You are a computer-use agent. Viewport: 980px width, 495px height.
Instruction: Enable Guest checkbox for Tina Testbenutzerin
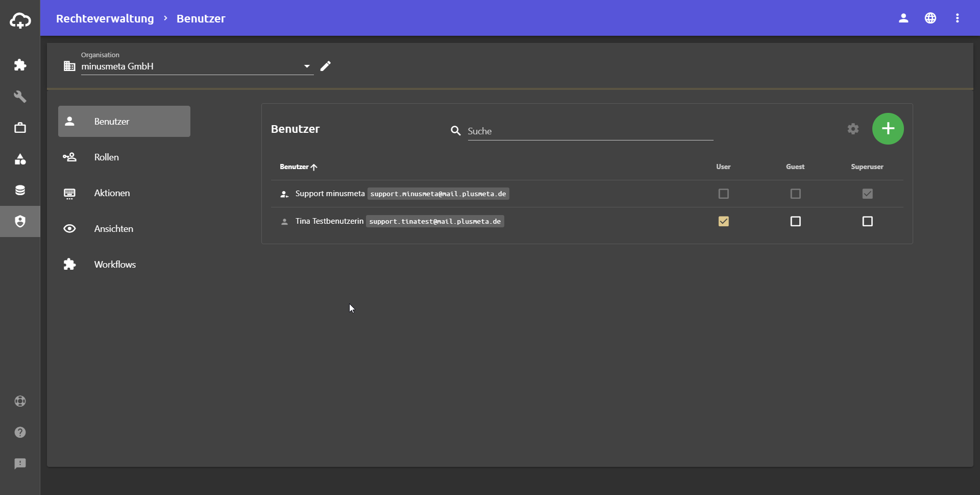[x=795, y=221]
